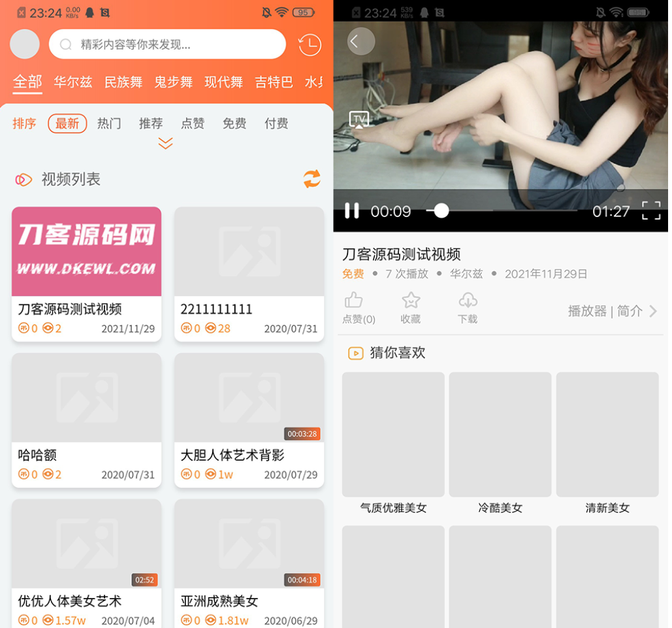Image resolution: width=672 pixels, height=628 pixels.
Task: Expand the sort filter chevron
Action: point(165,143)
